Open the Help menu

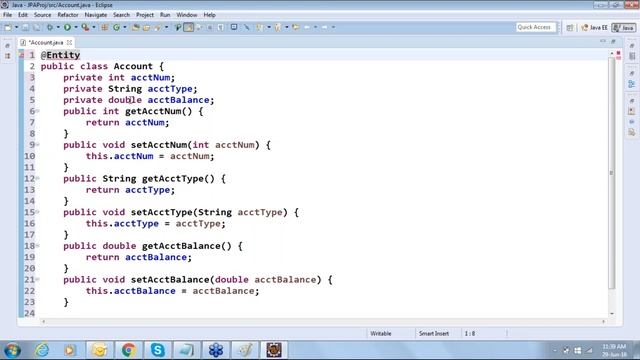[x=209, y=15]
